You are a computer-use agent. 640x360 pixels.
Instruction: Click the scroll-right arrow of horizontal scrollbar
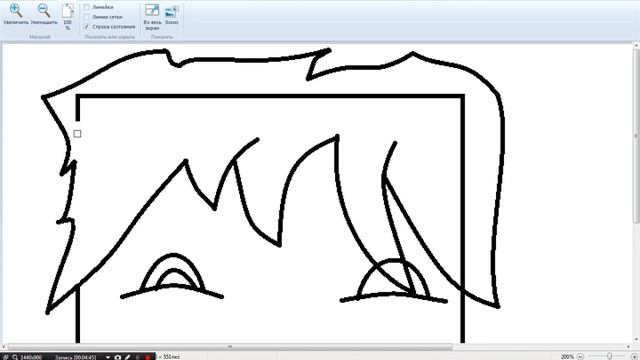(x=628, y=347)
